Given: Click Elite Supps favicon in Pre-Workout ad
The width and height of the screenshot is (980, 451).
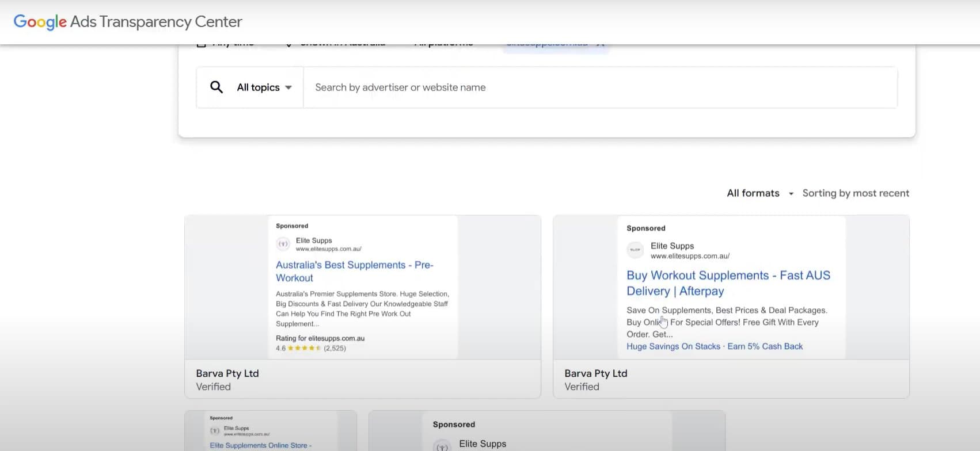Looking at the screenshot, I should [x=283, y=244].
